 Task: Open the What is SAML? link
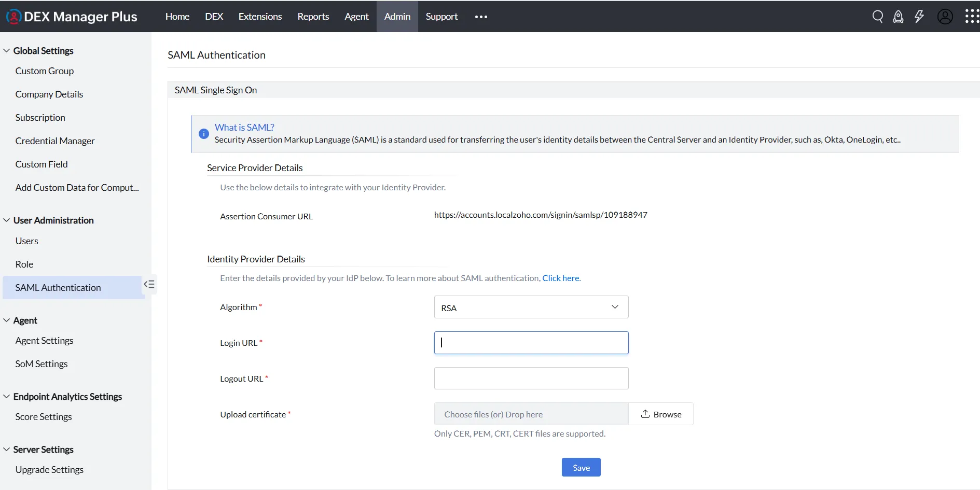point(244,127)
